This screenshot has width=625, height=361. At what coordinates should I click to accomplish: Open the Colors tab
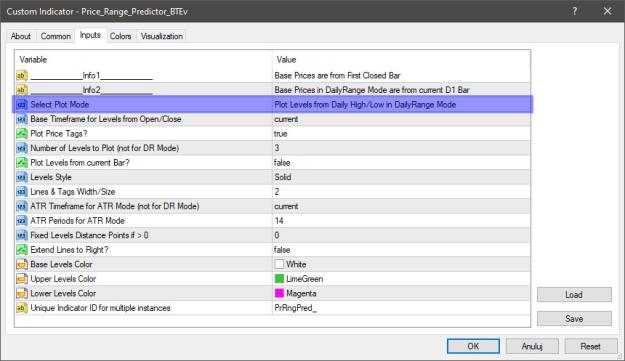coord(120,36)
